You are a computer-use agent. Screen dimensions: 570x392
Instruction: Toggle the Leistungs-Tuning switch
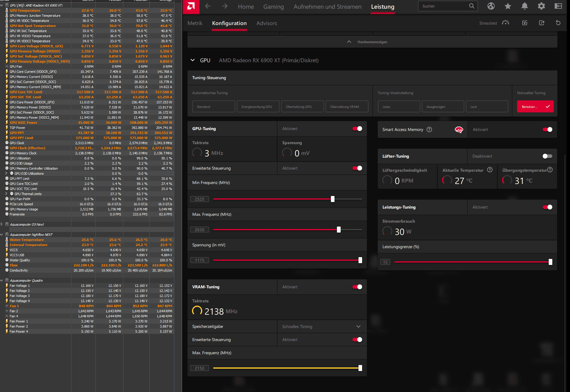(547, 207)
